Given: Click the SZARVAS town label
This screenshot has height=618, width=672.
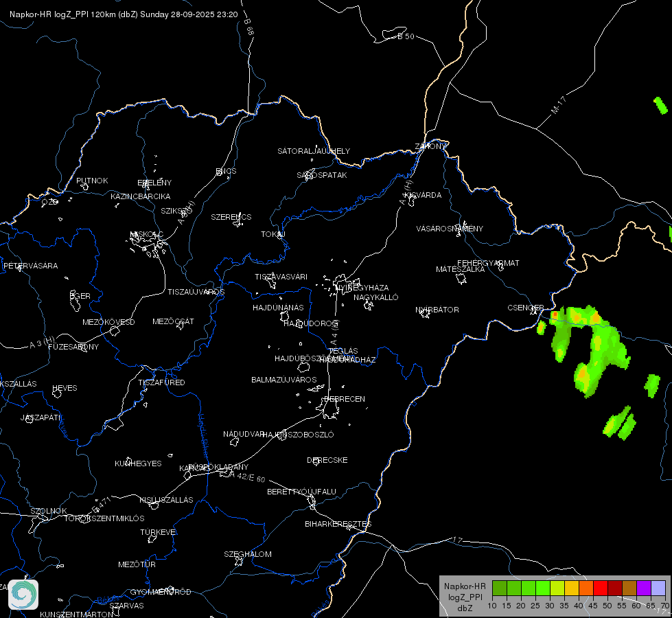Looking at the screenshot, I should coord(126,606).
